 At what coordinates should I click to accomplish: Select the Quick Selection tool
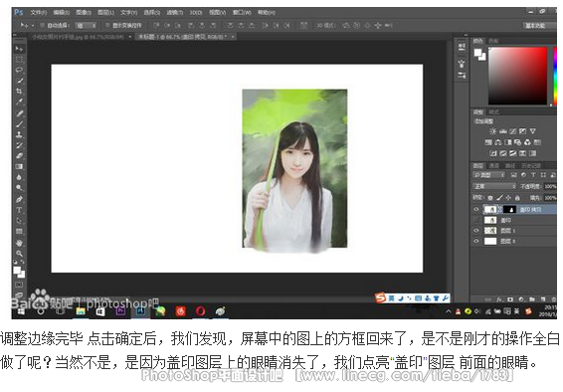click(19, 81)
